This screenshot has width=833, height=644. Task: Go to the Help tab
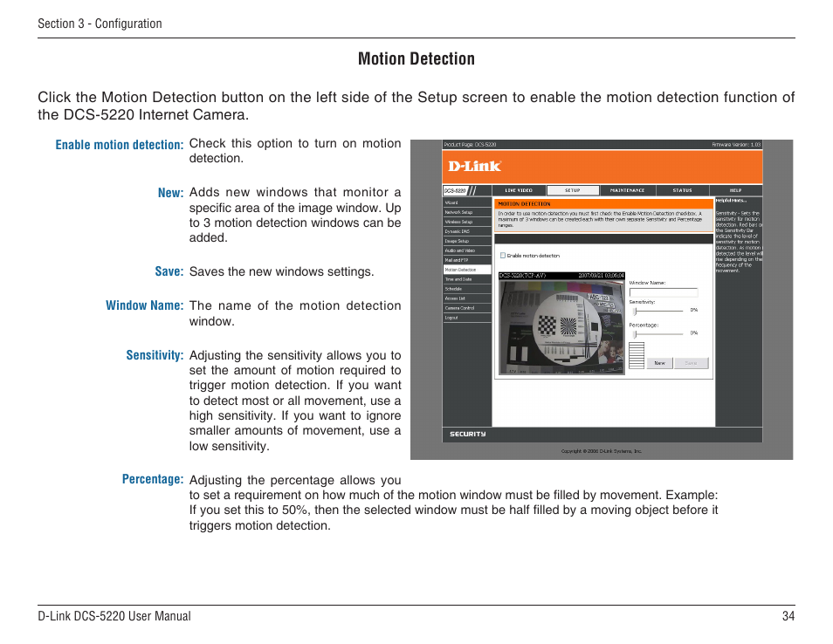coord(736,190)
